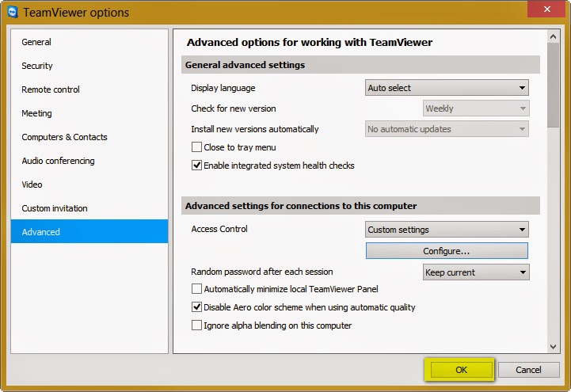Open the Display language dropdown

(447, 88)
